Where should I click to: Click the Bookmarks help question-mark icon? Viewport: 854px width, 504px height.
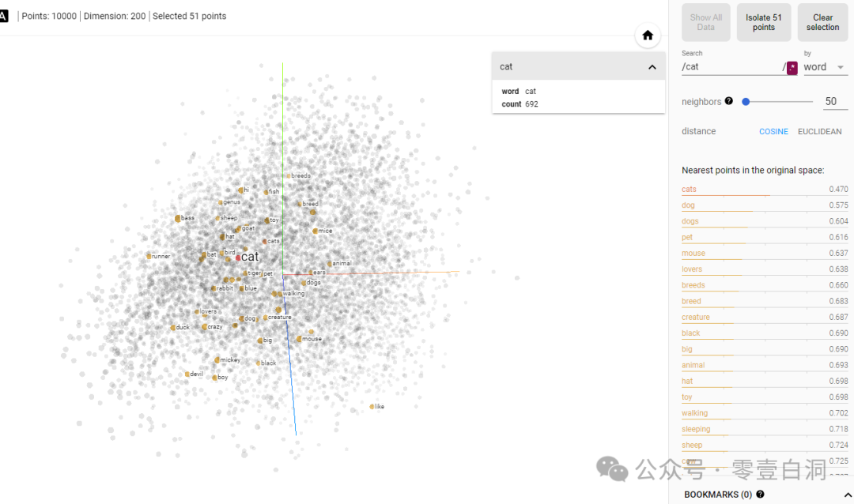coord(760,495)
